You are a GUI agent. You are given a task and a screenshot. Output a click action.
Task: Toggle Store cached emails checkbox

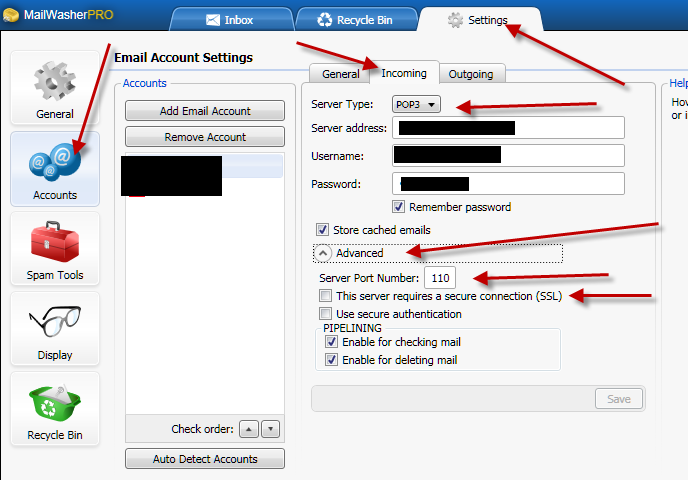click(x=322, y=229)
